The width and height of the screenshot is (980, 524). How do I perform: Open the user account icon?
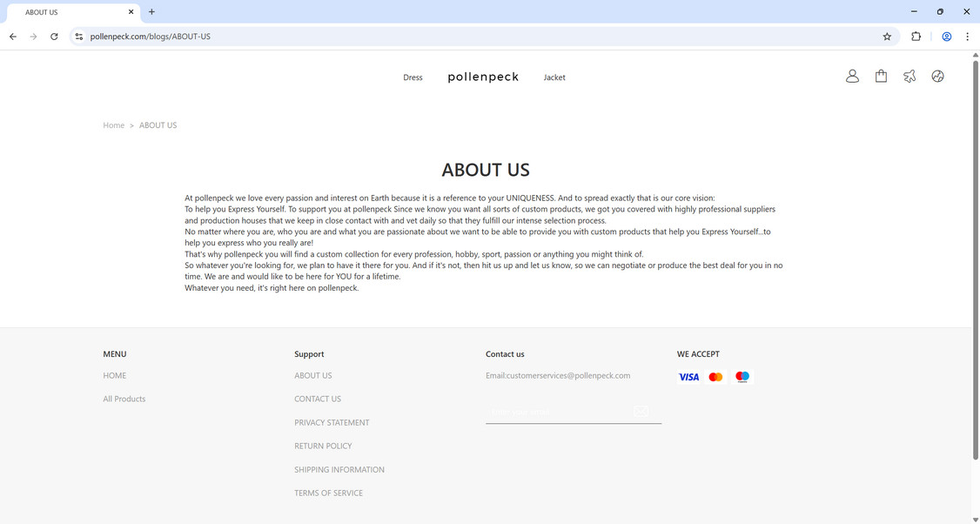852,76
